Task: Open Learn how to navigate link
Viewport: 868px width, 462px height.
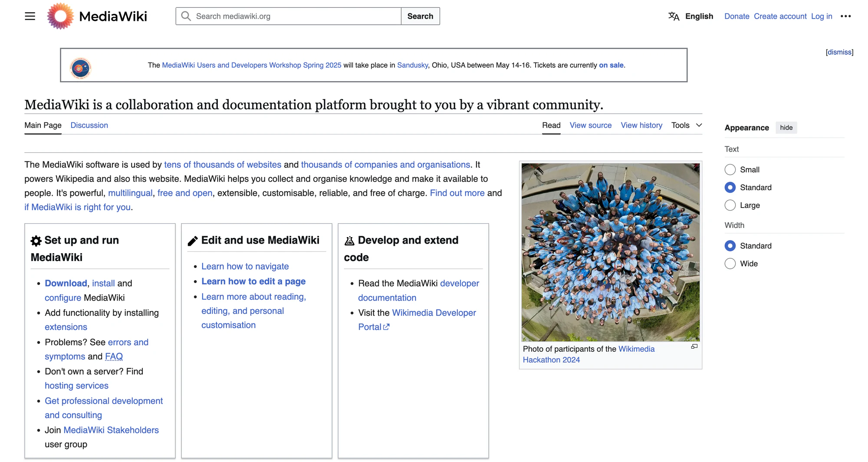Action: [245, 267]
